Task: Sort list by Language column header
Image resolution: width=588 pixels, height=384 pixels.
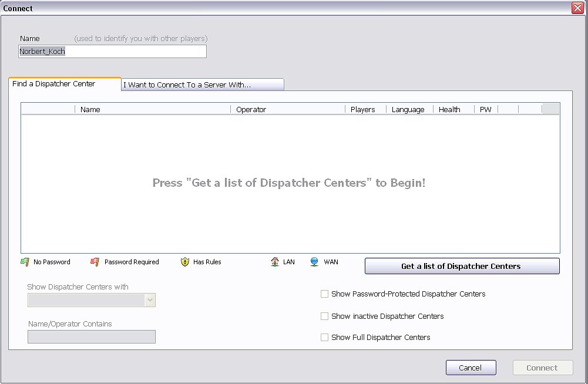Action: (x=409, y=109)
